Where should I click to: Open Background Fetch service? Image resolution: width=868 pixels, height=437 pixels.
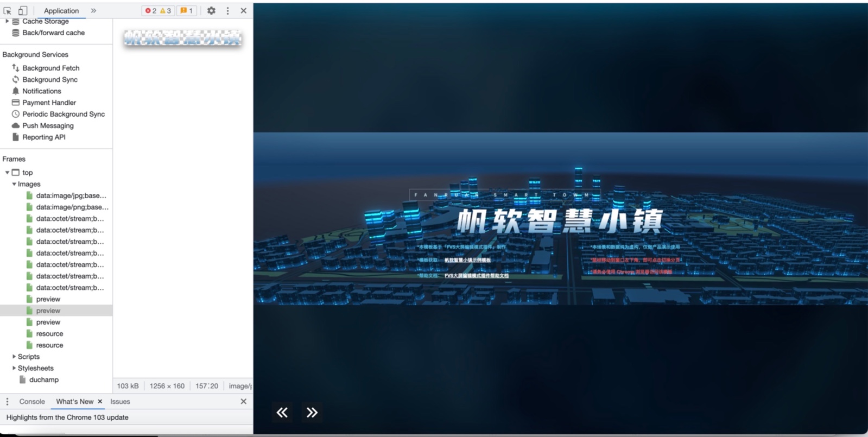[x=50, y=68]
